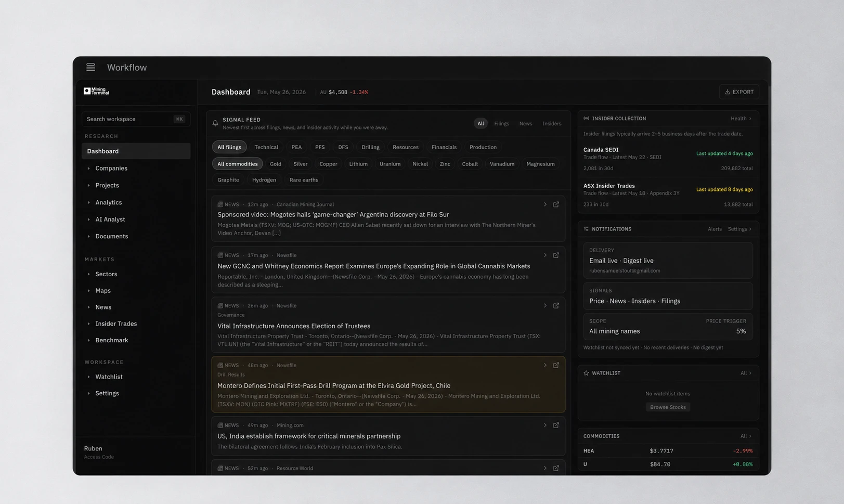Viewport: 844px width, 504px height.
Task: Click the Export download icon
Action: (x=727, y=92)
